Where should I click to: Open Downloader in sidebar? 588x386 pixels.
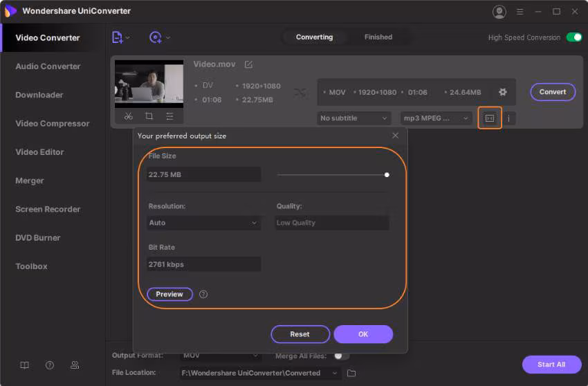[x=39, y=95]
